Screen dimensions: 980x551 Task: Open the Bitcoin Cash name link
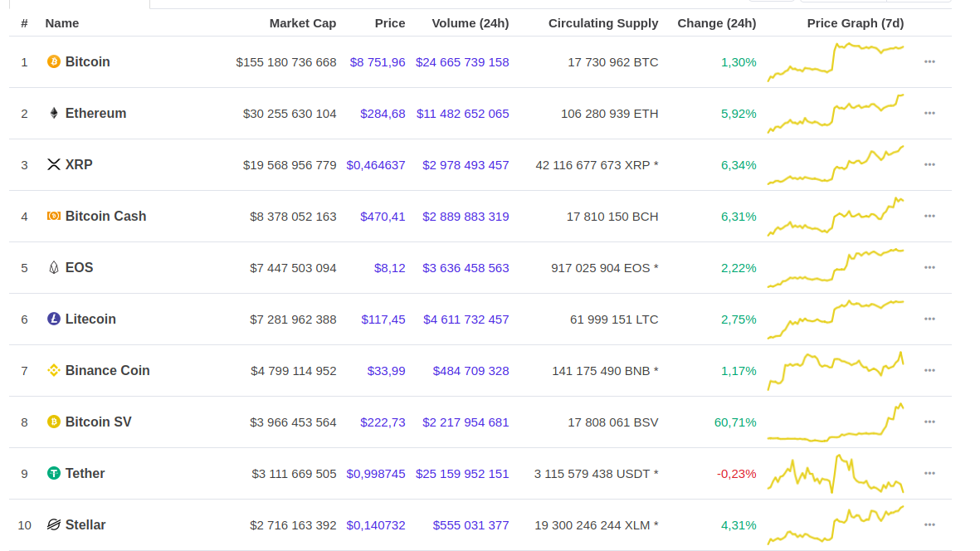(x=105, y=216)
